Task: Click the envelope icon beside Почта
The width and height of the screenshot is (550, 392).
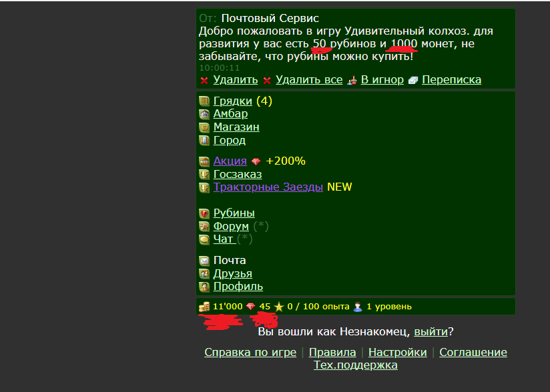Action: click(204, 261)
